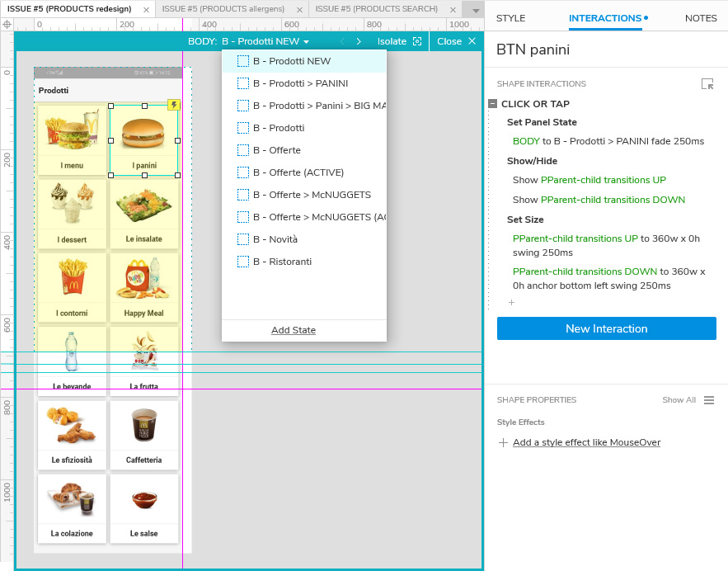The image size is (728, 571).
Task: Close the PRODUCTS redesign page tab
Action: [x=146, y=9]
